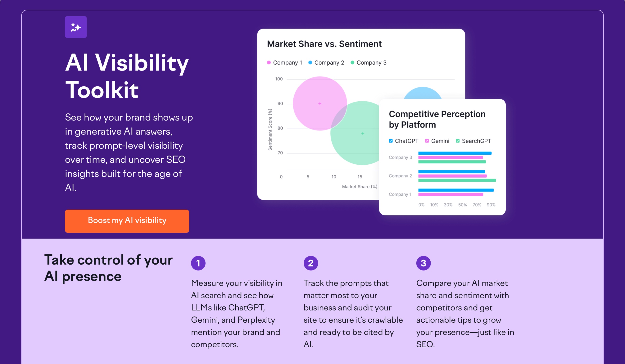Click the pink bubble in the scatter chart
625x364 pixels.
click(x=320, y=103)
